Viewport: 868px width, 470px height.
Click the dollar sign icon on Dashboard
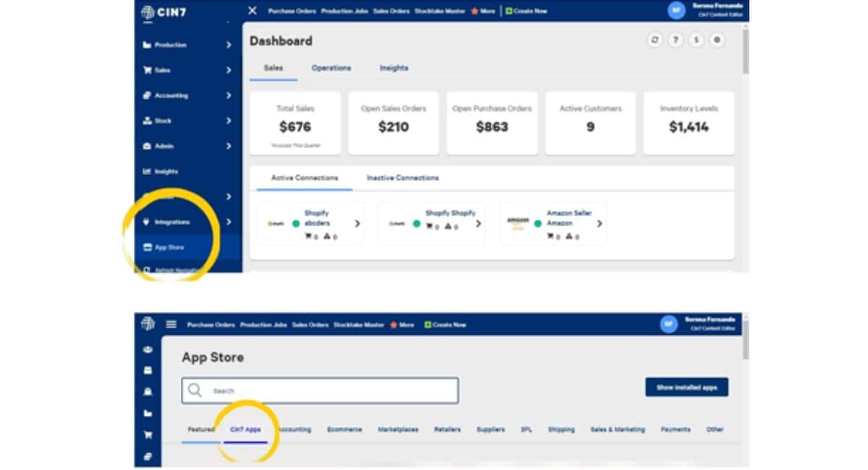[696, 40]
